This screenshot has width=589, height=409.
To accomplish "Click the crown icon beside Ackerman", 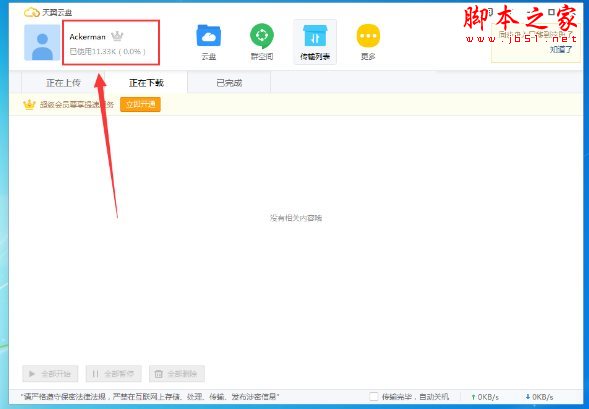I will [x=117, y=36].
